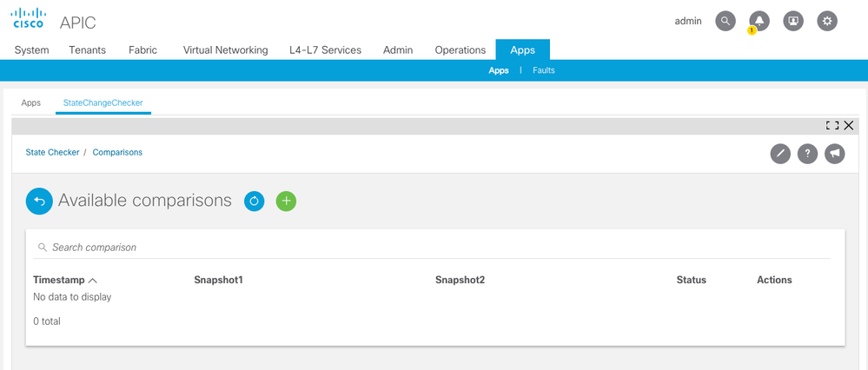Open the Virtual Networking menu
Image resolution: width=868 pixels, height=370 pixels.
coord(225,50)
